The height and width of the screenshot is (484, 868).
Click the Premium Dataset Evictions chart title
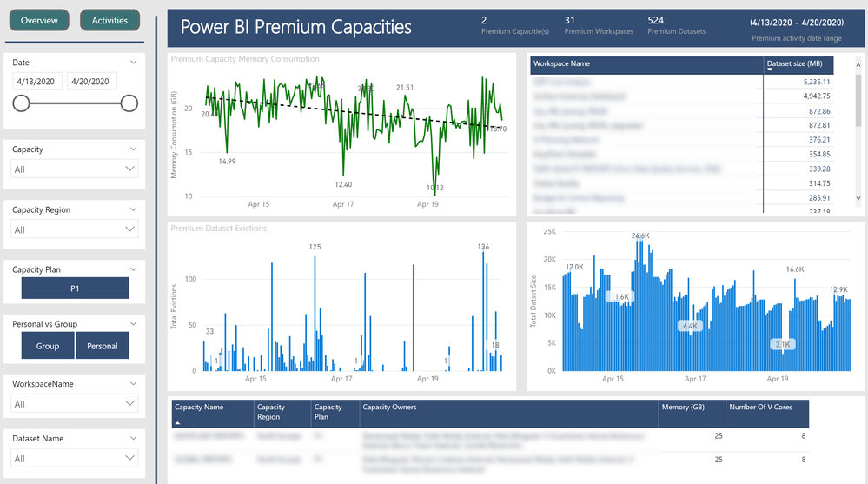click(218, 229)
